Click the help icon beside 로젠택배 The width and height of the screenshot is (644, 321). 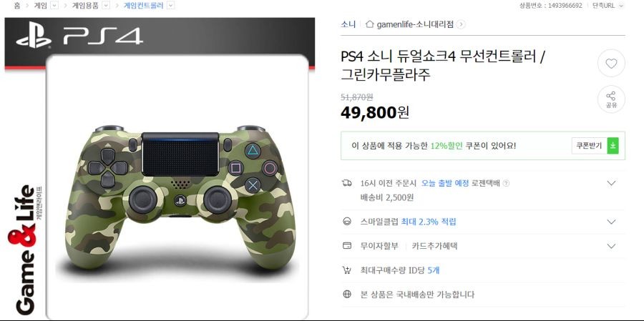click(x=506, y=184)
